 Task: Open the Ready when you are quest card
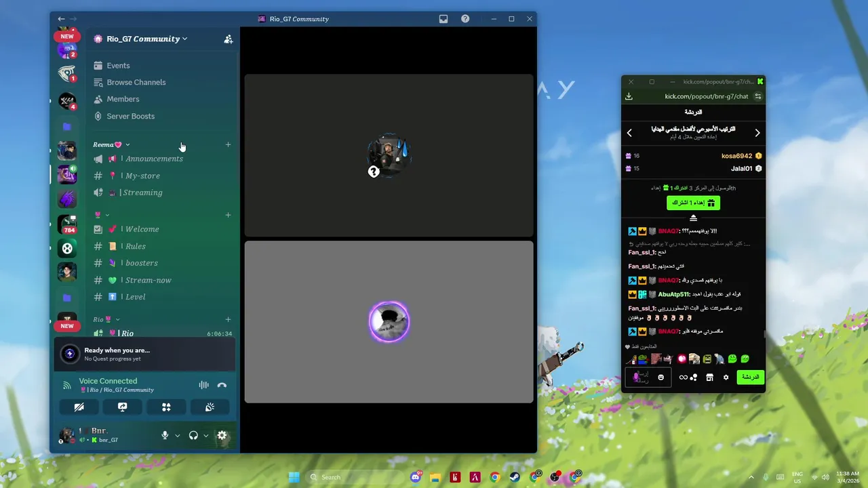pyautogui.click(x=144, y=354)
